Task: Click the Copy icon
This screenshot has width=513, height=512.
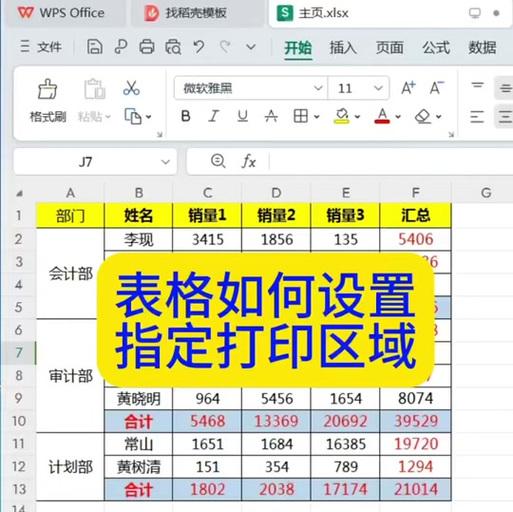Action: [x=133, y=116]
